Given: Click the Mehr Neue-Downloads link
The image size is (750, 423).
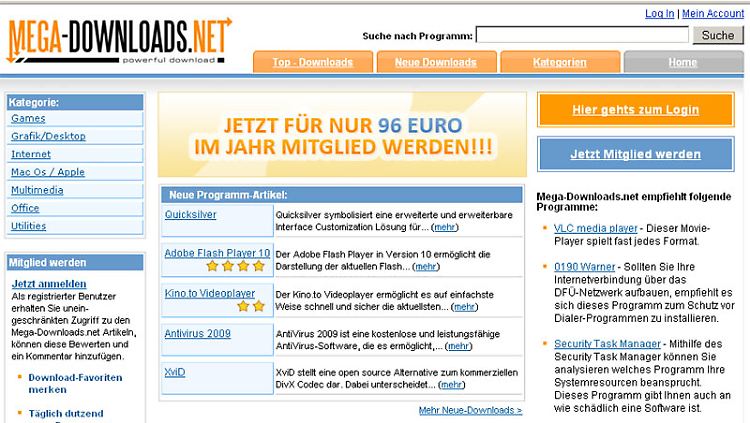Looking at the screenshot, I should tap(470, 410).
